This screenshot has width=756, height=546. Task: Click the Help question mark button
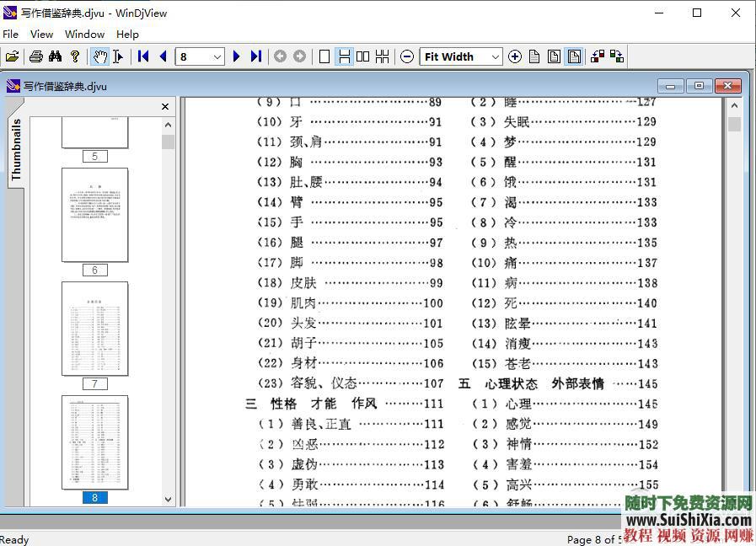coord(74,56)
